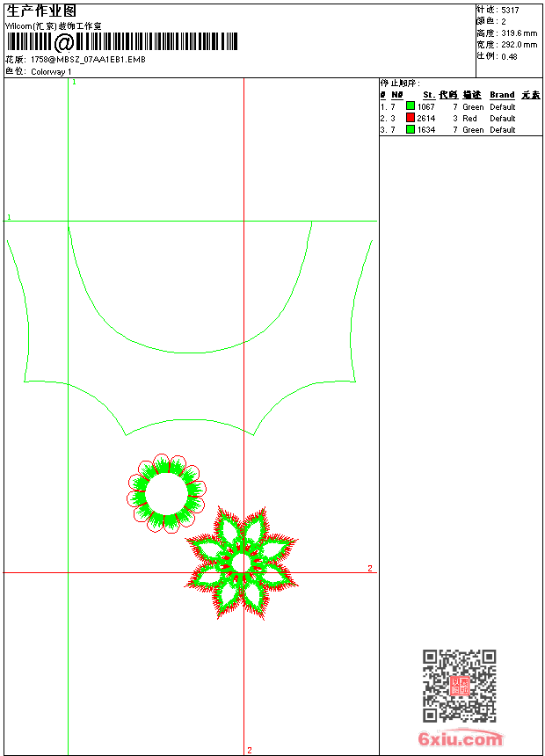Screen dimensions: 545x756
Task: Click the '生产作业图' title
Action: pyautogui.click(x=41, y=11)
